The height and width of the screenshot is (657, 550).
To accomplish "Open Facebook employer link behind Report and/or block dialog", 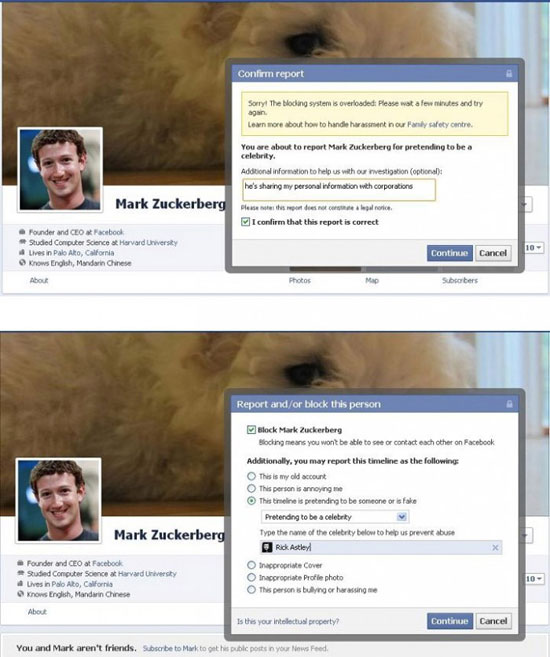I will (x=107, y=563).
